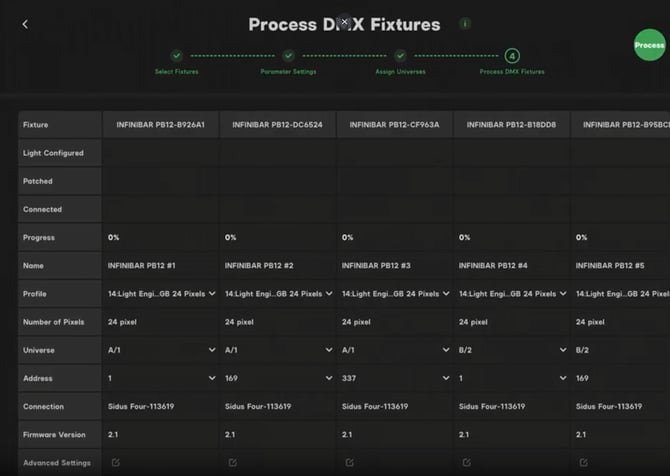Click the back arrow icon

point(25,24)
